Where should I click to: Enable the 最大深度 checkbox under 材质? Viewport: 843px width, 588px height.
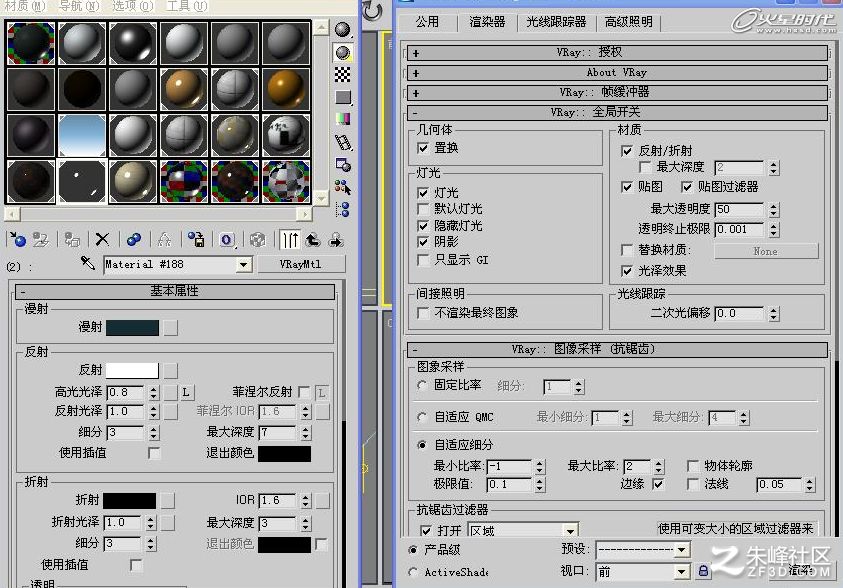coord(645,167)
